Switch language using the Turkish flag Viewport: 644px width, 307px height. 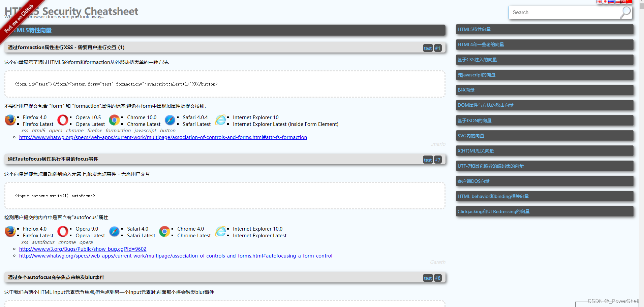coord(623,2)
